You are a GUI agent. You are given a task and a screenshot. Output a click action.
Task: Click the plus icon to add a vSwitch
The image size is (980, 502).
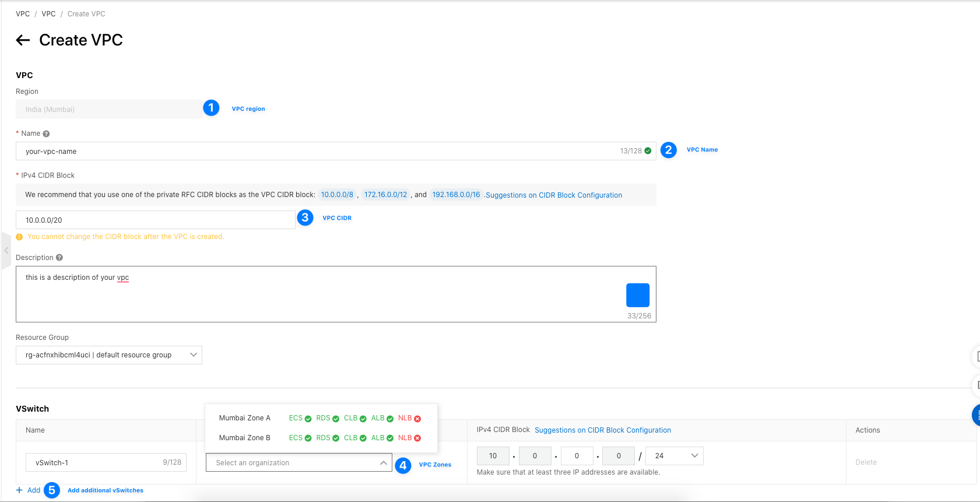[19, 490]
